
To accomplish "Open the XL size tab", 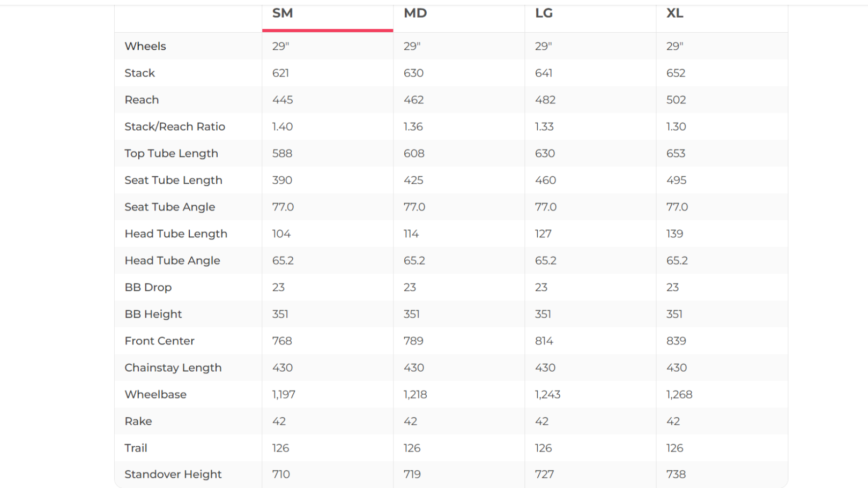I will pyautogui.click(x=674, y=13).
